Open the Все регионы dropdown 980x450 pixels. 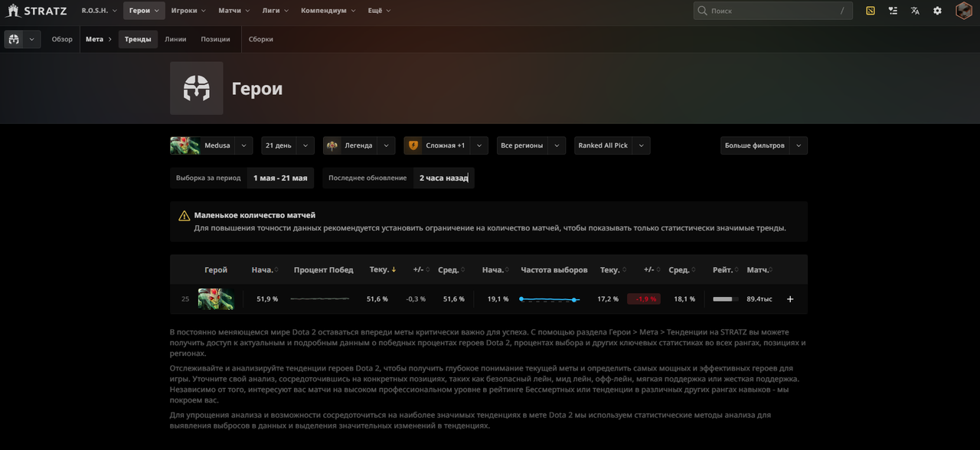click(531, 145)
